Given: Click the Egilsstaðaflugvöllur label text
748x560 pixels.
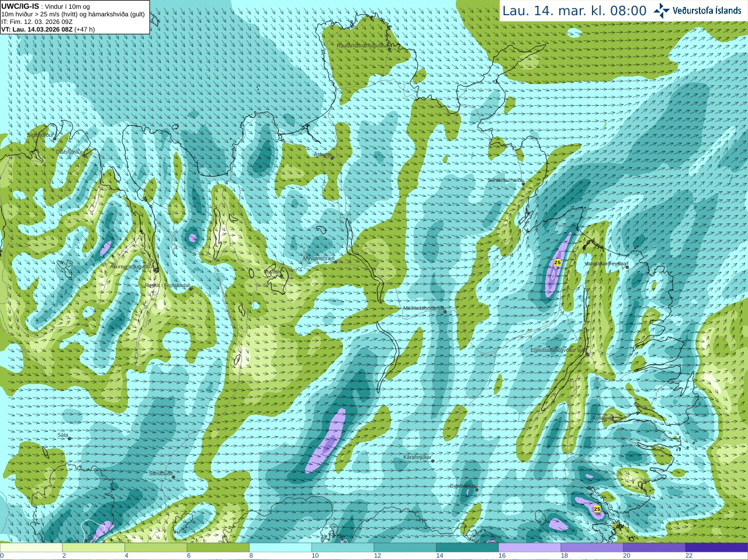Looking at the screenshot, I should (x=558, y=350).
